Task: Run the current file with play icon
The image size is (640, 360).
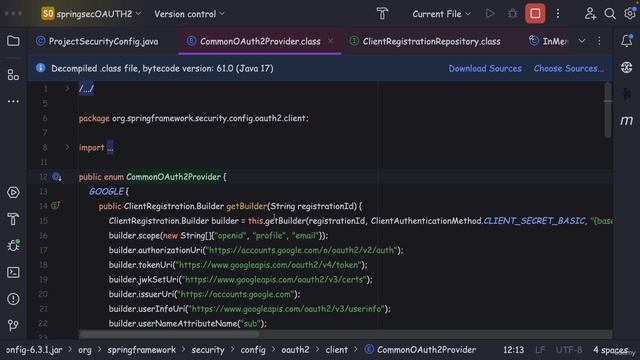Action: point(490,14)
